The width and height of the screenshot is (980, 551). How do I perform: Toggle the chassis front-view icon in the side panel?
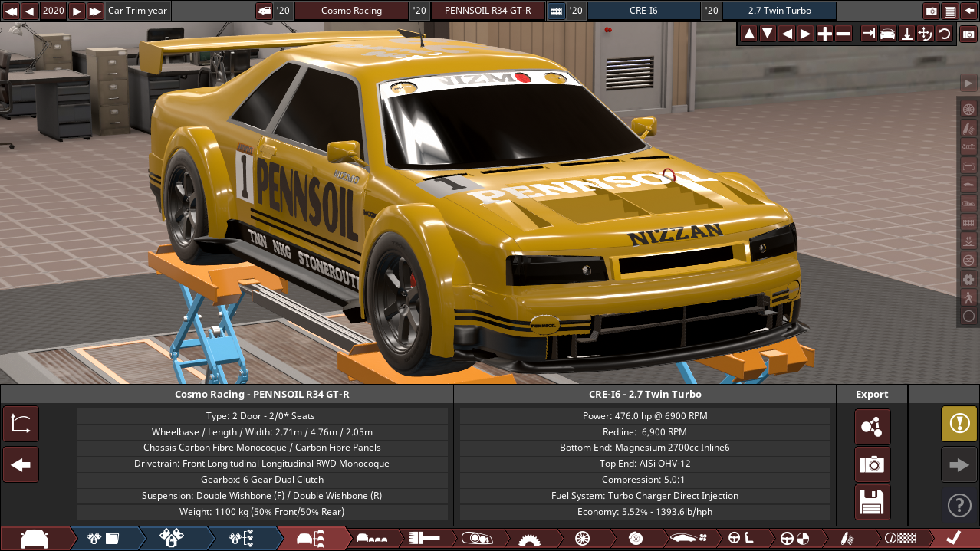click(x=968, y=166)
